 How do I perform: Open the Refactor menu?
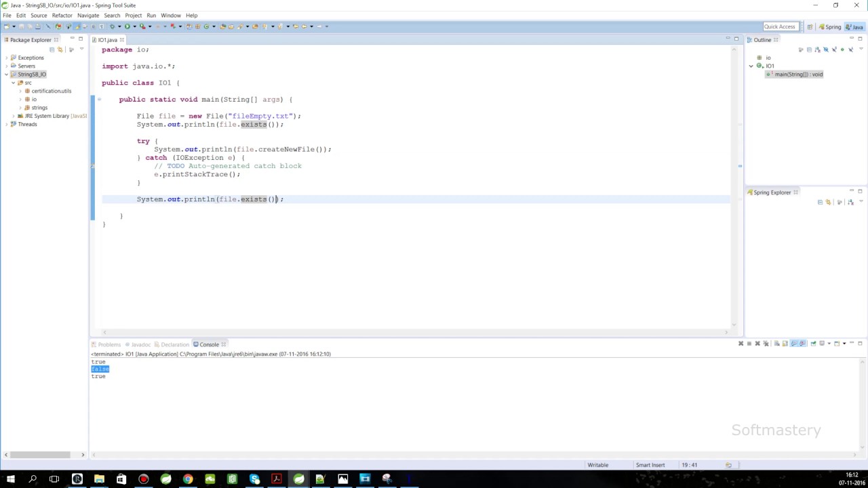tap(62, 15)
